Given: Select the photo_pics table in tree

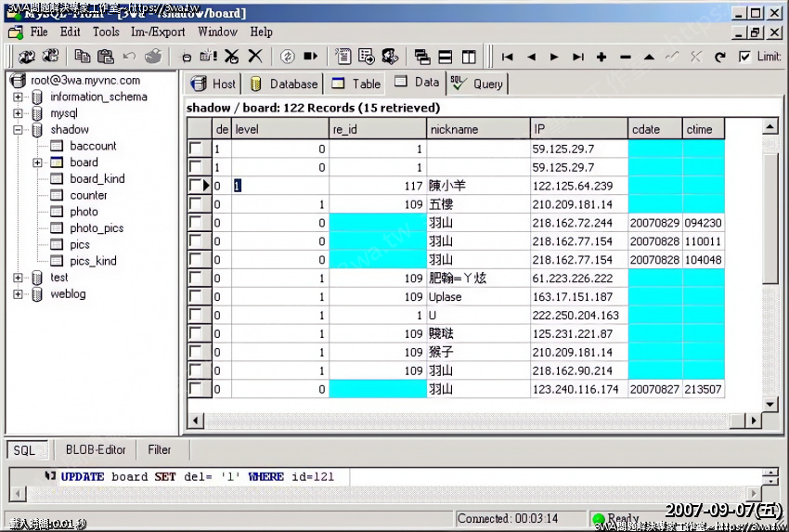Looking at the screenshot, I should (x=97, y=228).
